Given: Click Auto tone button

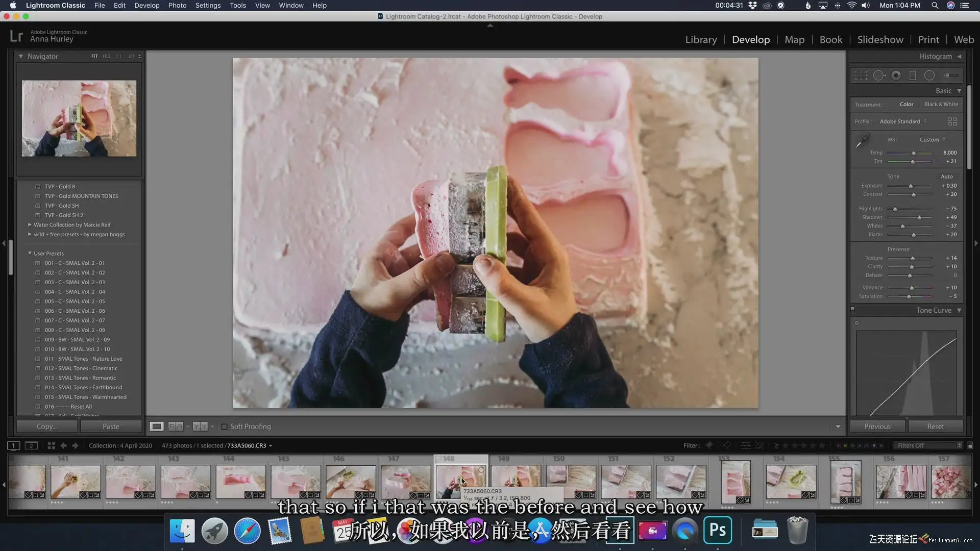Looking at the screenshot, I should coord(946,177).
